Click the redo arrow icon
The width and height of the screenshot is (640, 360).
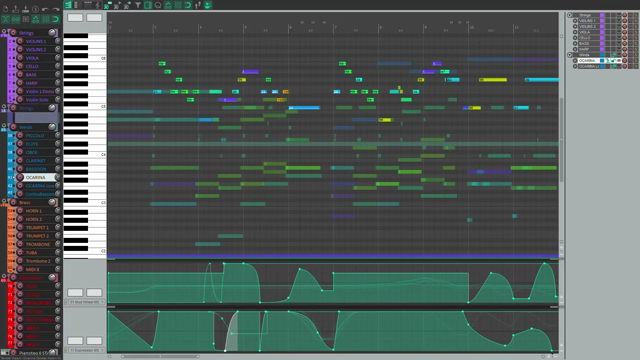(x=56, y=9)
